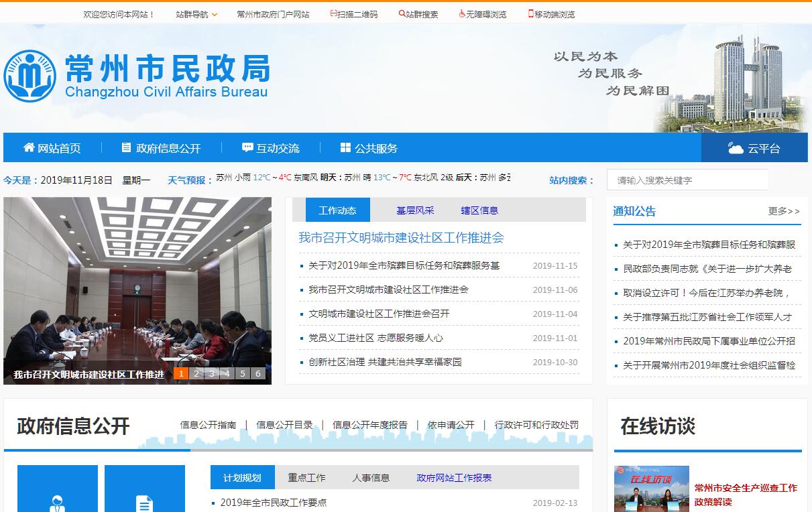
Task: Click the 移动端浏览 mobile phone icon
Action: pos(530,13)
